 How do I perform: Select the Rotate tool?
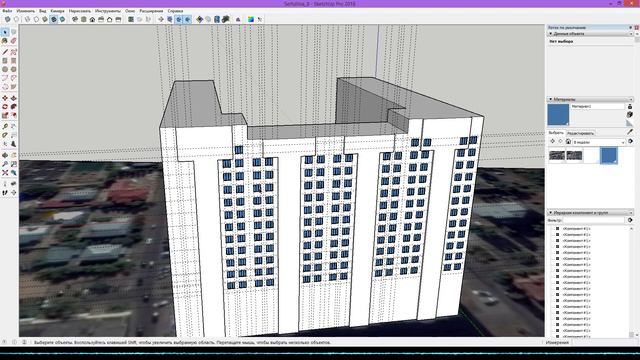click(x=5, y=107)
